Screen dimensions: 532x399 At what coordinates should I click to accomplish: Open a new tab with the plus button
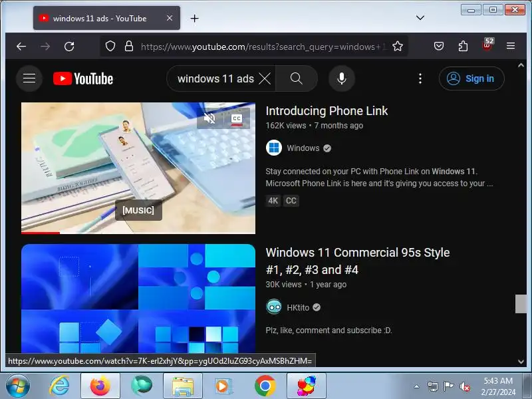coord(194,19)
